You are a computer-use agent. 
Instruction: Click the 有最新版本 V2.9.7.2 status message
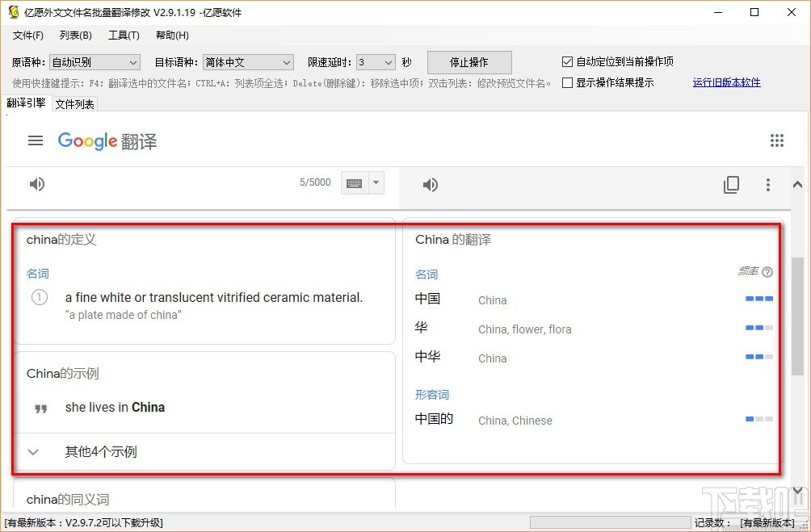[84, 522]
